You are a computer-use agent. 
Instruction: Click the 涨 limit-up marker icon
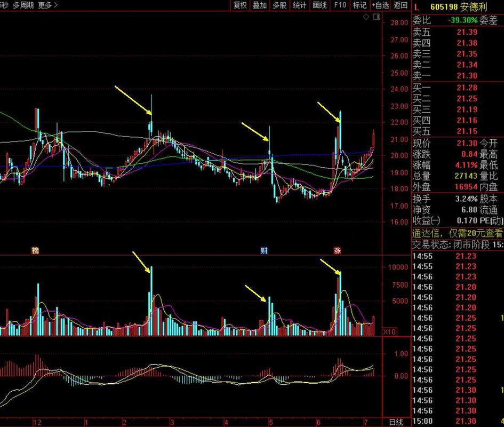pyautogui.click(x=338, y=250)
